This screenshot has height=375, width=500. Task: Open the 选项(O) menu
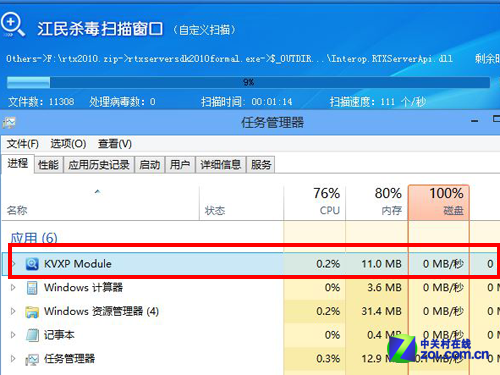coord(68,144)
